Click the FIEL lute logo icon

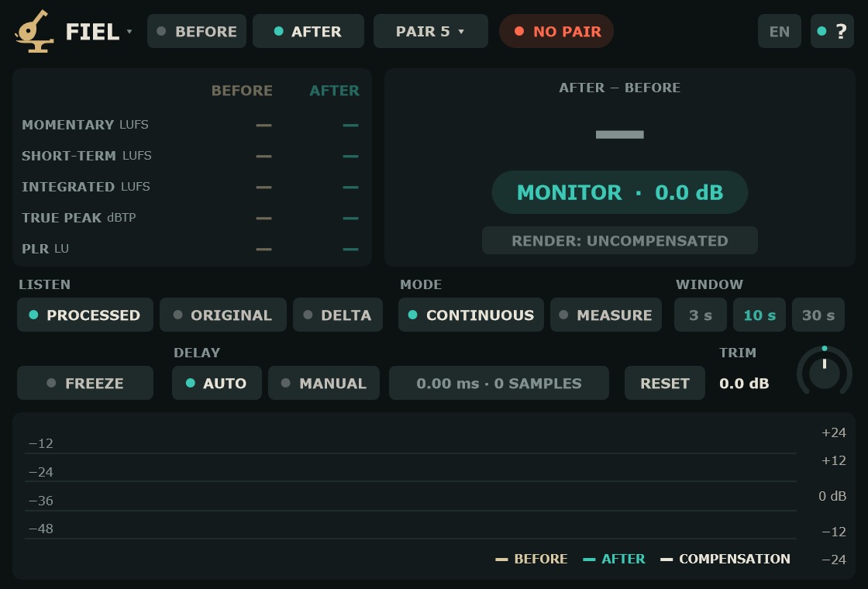tap(34, 32)
